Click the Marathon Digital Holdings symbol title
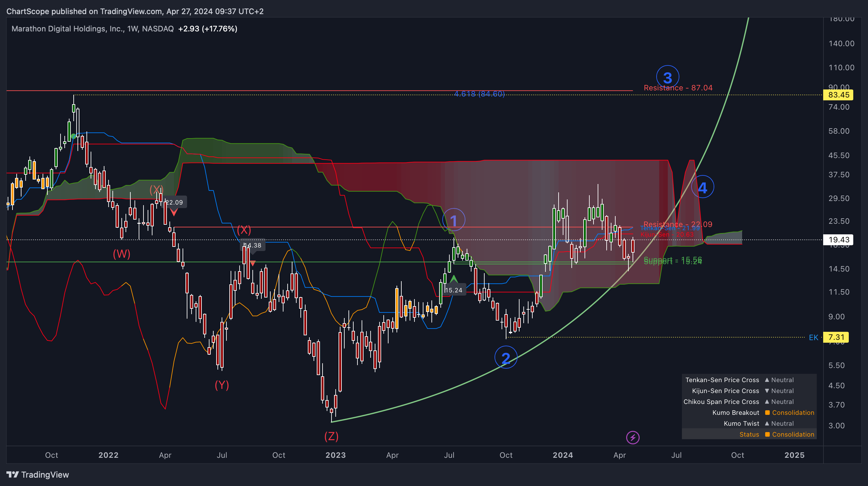This screenshot has width=868, height=486. [92, 29]
